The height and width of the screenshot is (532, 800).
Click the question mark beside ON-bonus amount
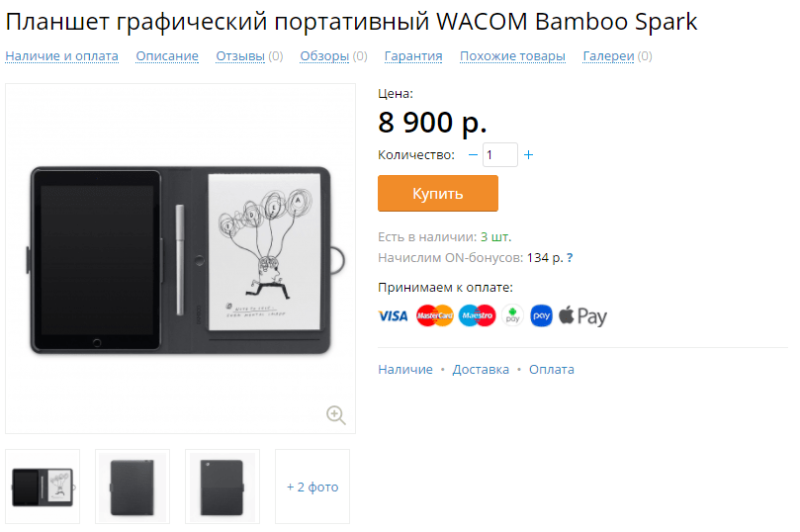pos(570,258)
